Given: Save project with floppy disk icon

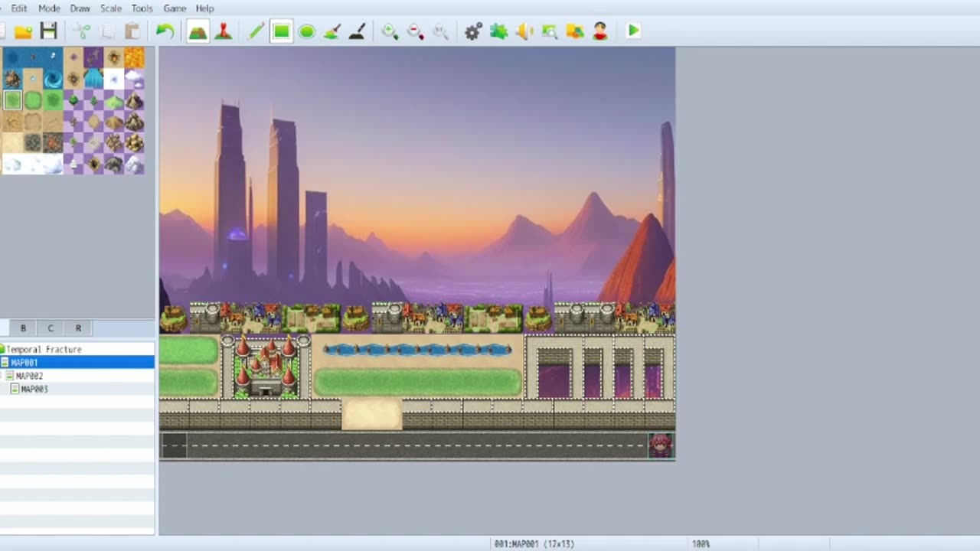Looking at the screenshot, I should [49, 31].
